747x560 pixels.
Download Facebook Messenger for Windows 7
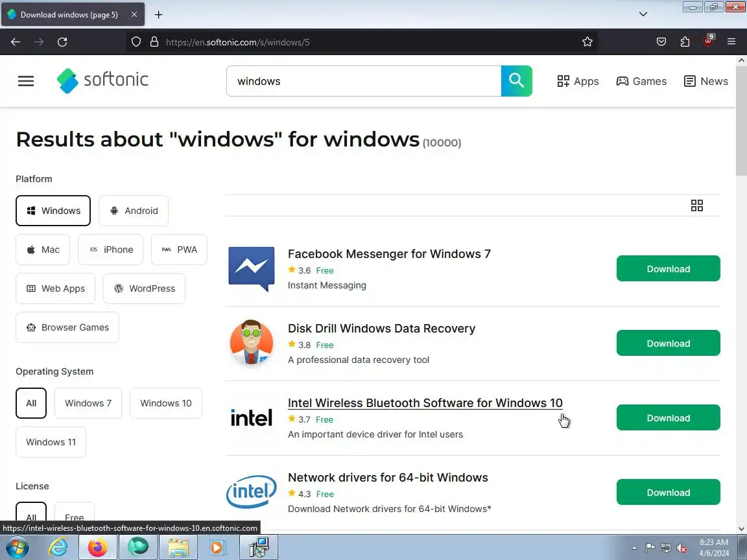[x=669, y=268]
